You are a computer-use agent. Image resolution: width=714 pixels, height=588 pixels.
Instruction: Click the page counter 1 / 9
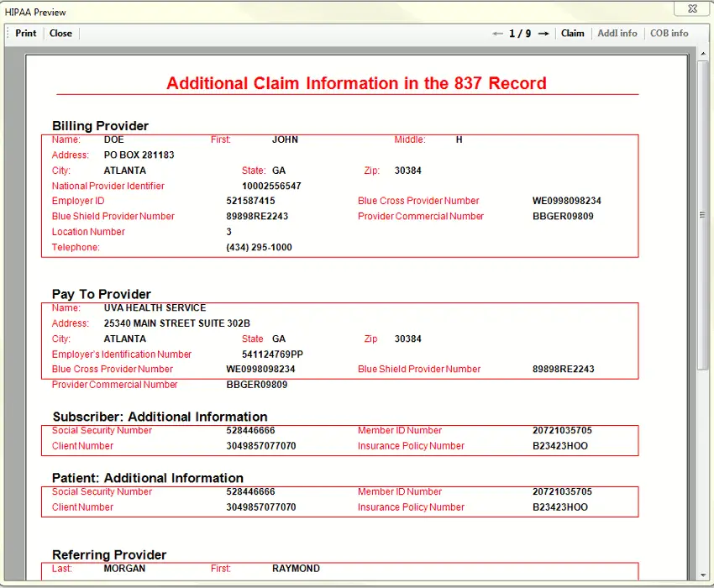pos(520,34)
